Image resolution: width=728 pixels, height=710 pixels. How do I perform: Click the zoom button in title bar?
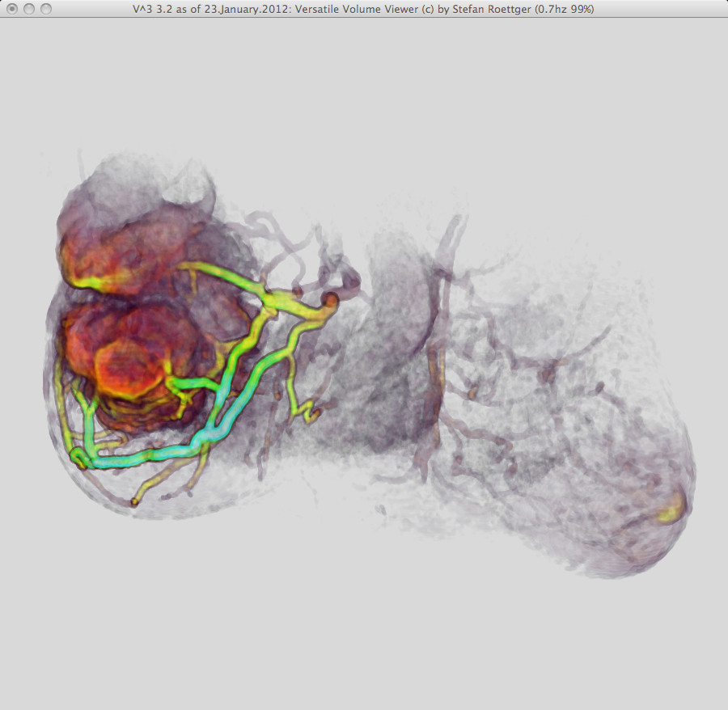[46, 9]
